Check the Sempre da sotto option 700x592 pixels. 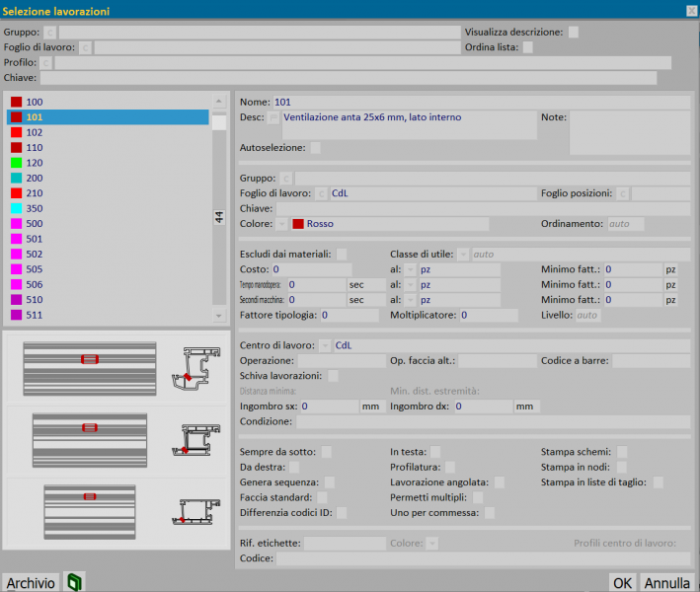coord(327,452)
